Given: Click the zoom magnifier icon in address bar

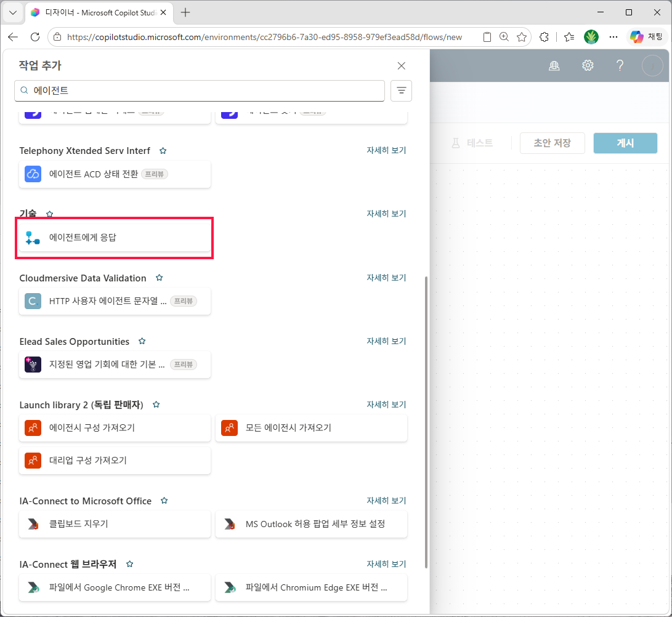Looking at the screenshot, I should click(504, 37).
